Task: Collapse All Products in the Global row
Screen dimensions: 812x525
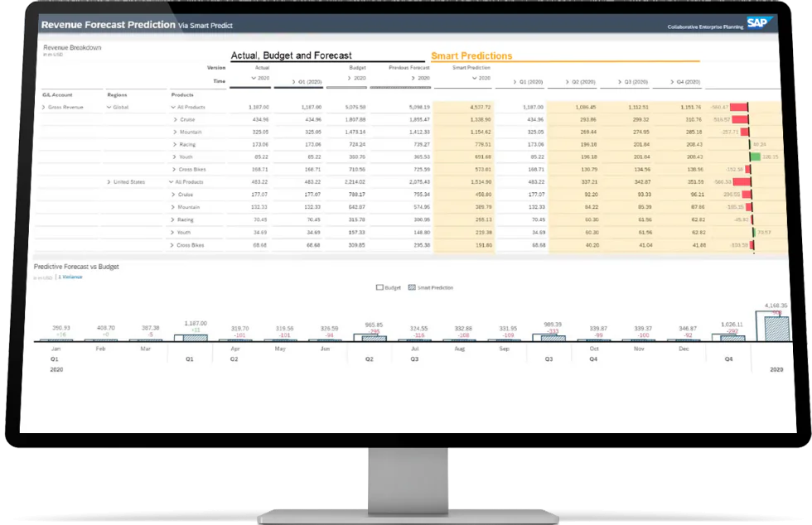Action: (173, 107)
